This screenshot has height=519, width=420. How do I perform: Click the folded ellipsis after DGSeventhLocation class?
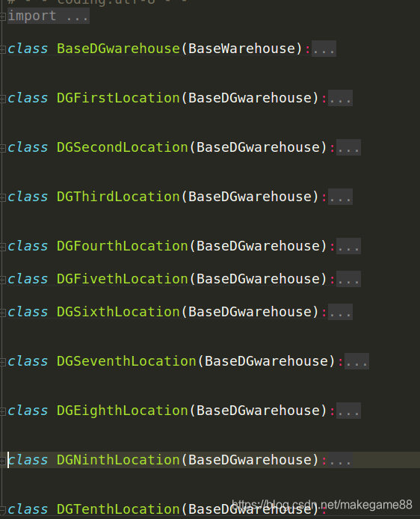coord(356,361)
